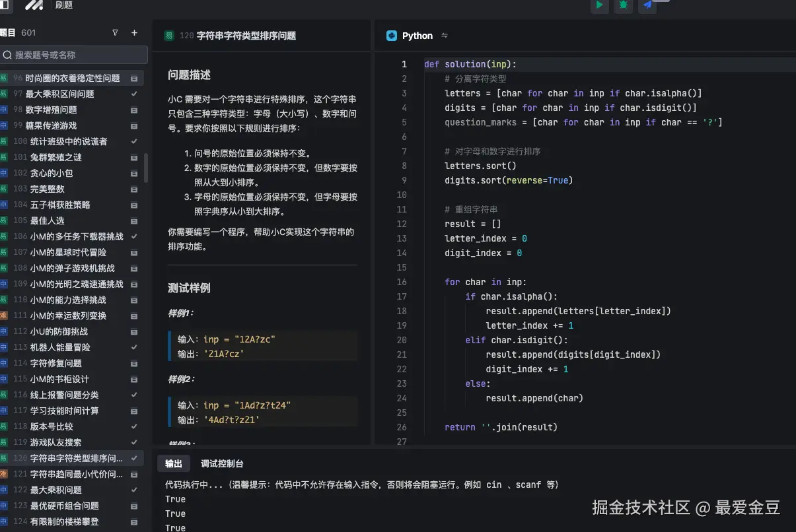Select the 输出 tab
796x532 pixels.
point(174,463)
